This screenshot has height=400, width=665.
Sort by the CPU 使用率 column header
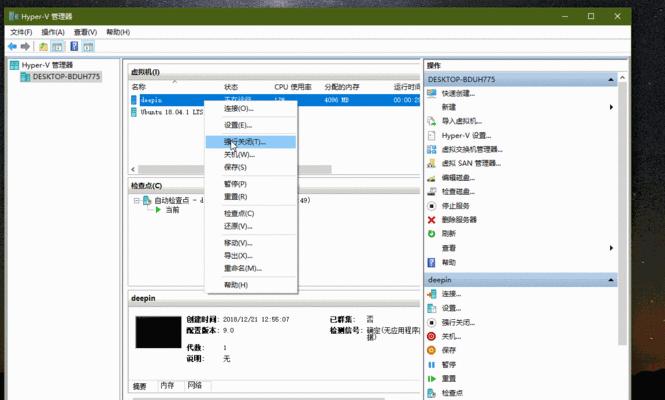pyautogui.click(x=293, y=87)
